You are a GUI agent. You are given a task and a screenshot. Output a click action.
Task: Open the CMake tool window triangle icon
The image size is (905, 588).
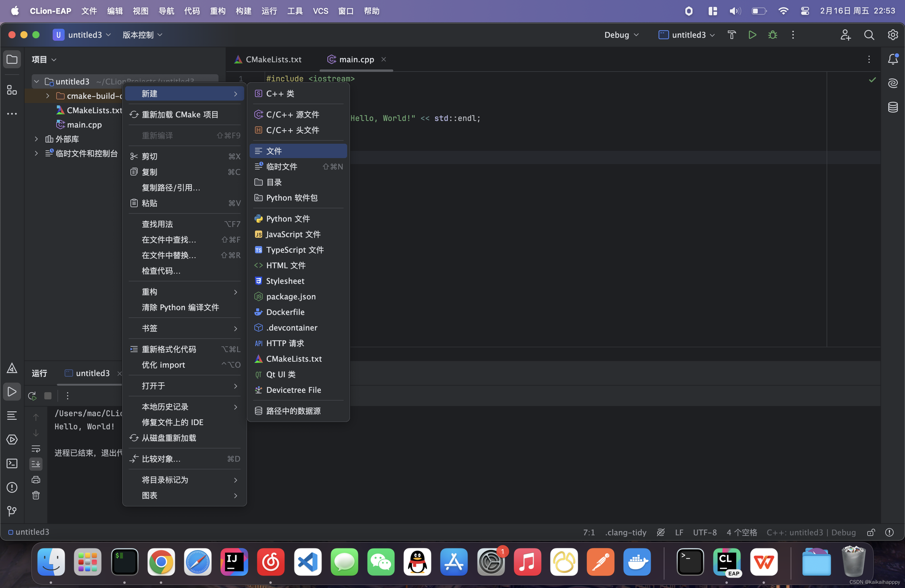pos(12,368)
